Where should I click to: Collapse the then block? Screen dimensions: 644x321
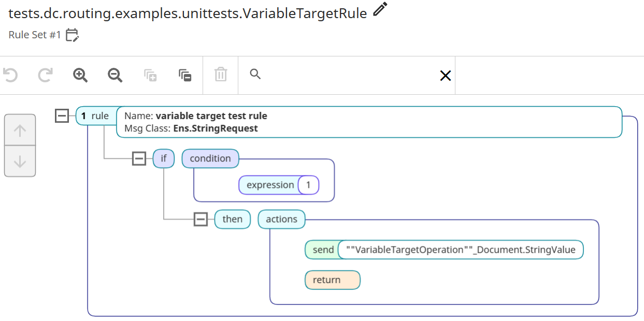(x=201, y=219)
